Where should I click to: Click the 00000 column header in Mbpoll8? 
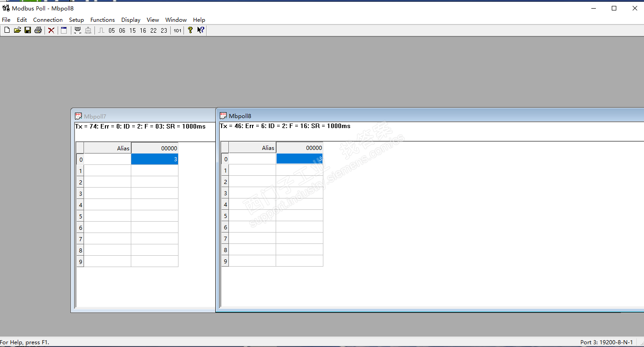[299, 148]
